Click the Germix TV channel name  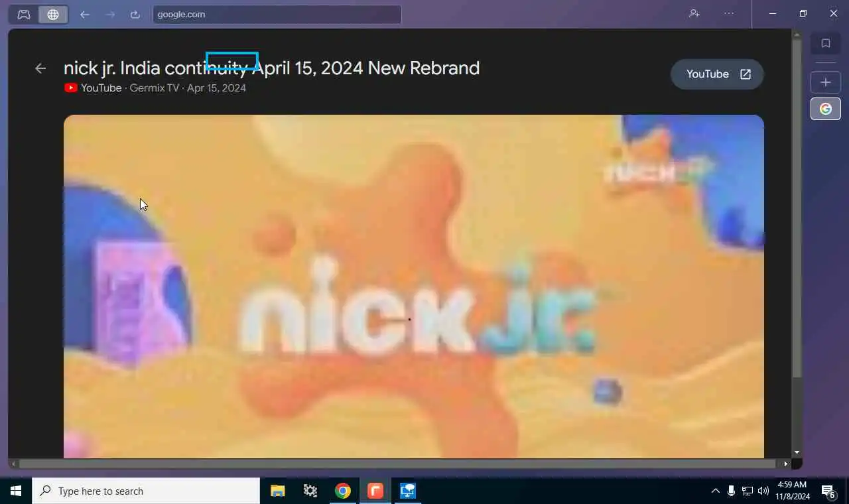click(x=155, y=88)
